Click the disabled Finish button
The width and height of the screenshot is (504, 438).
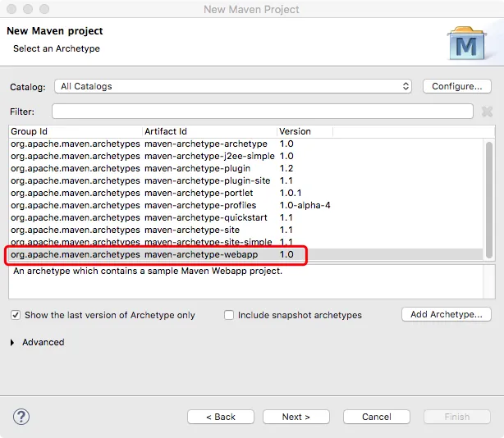(457, 417)
